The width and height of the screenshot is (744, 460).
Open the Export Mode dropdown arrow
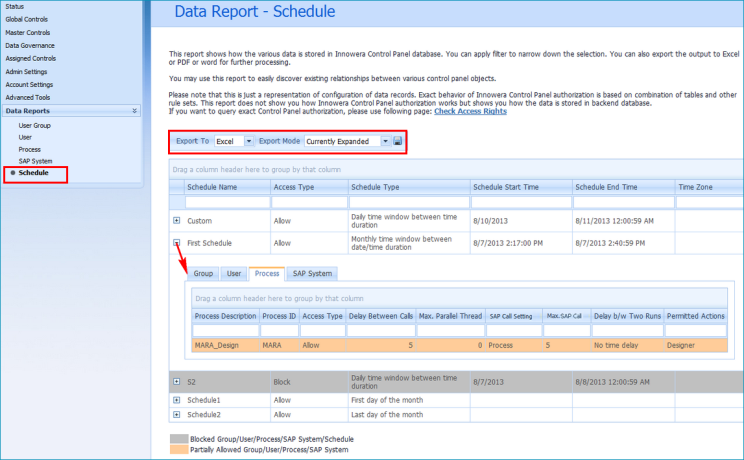[x=385, y=141]
